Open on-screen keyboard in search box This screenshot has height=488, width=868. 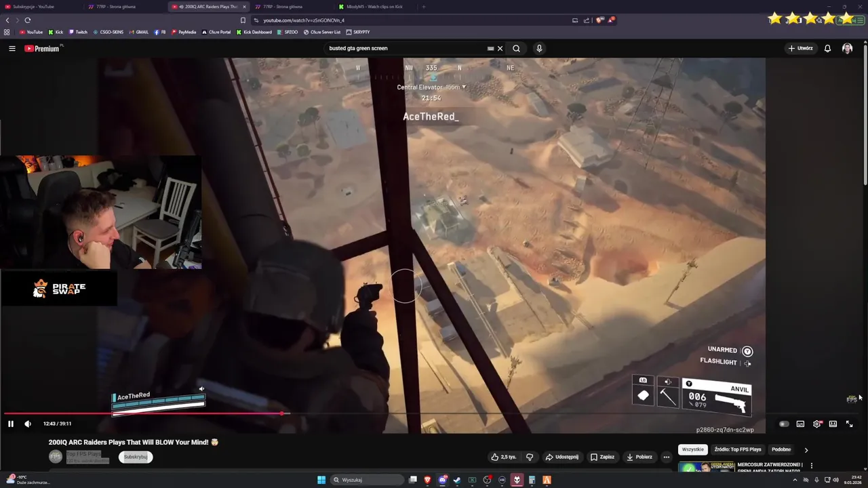490,48
